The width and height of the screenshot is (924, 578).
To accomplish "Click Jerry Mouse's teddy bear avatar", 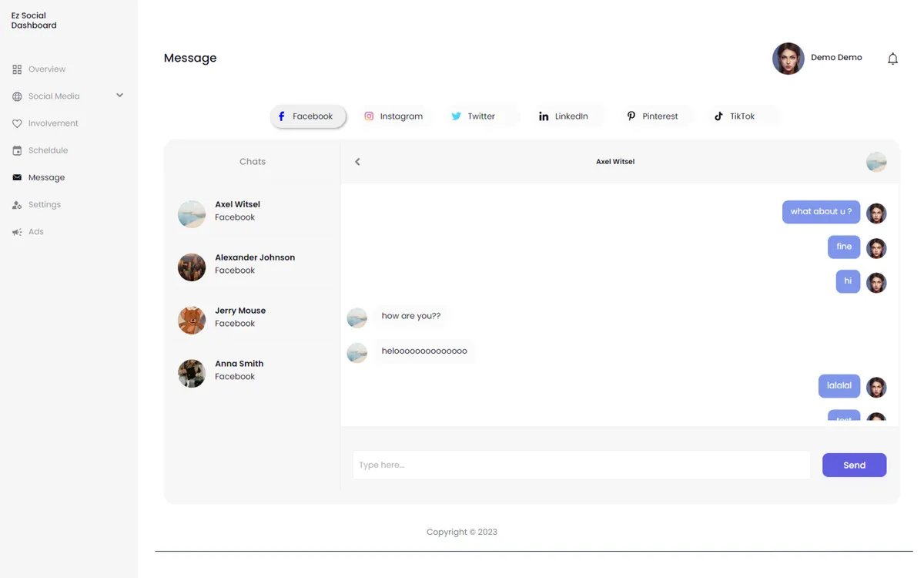I will pos(192,321).
